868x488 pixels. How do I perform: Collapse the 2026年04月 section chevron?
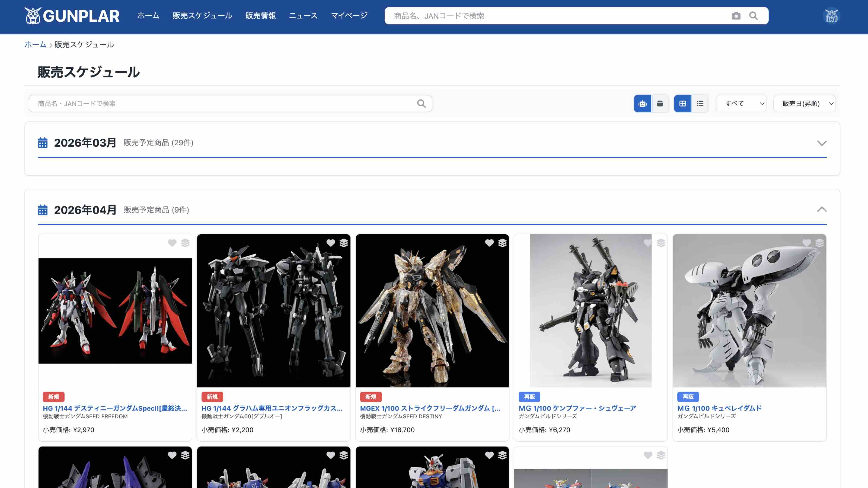822,210
